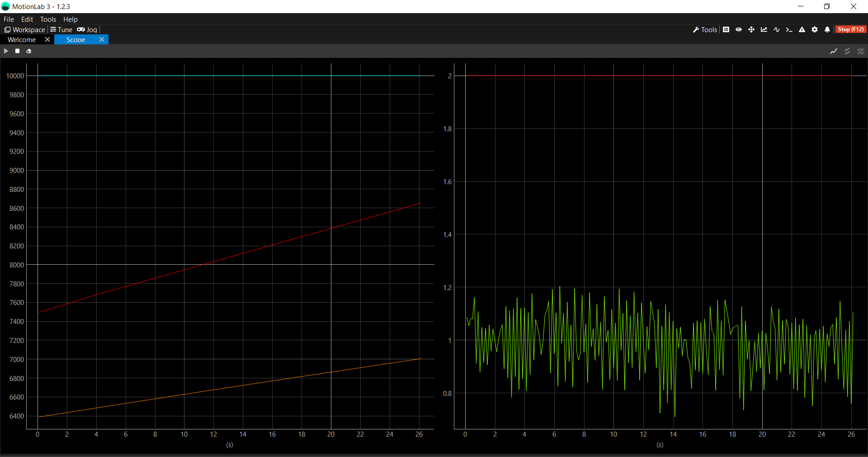Show warnings with the triangle icon

(x=802, y=29)
